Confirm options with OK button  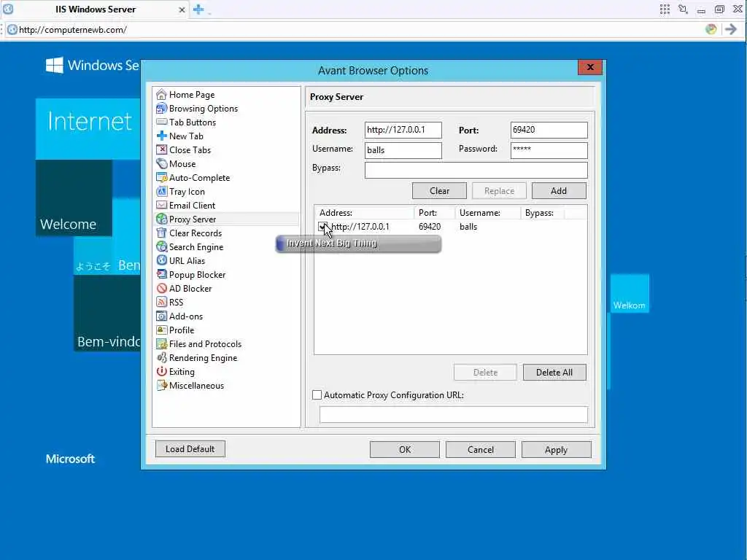point(404,449)
